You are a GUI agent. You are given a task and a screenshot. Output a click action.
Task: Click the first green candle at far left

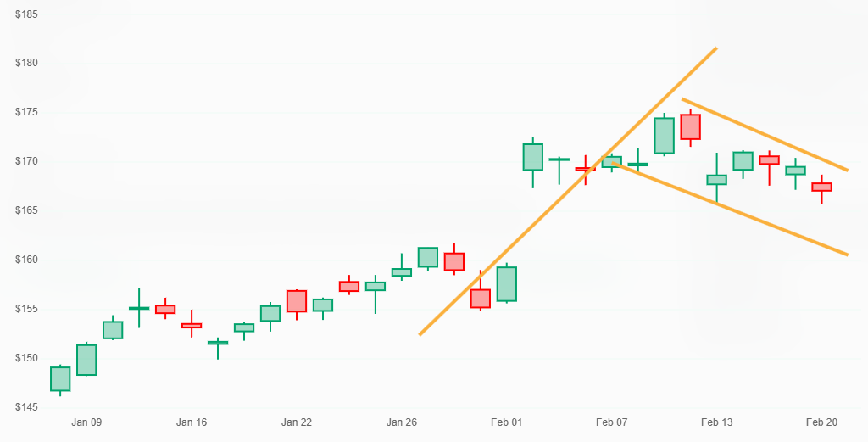pyautogui.click(x=60, y=378)
